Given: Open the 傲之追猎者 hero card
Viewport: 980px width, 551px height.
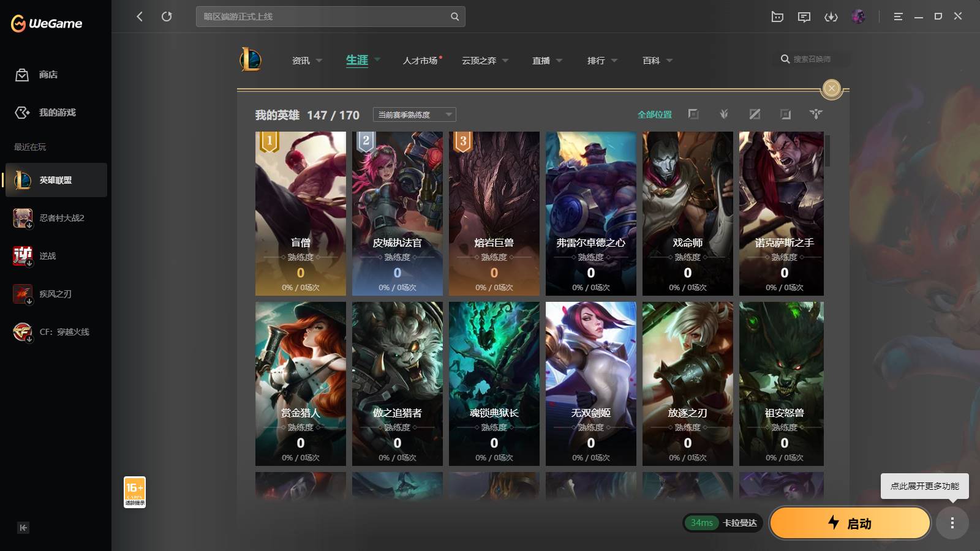Looking at the screenshot, I should click(398, 384).
